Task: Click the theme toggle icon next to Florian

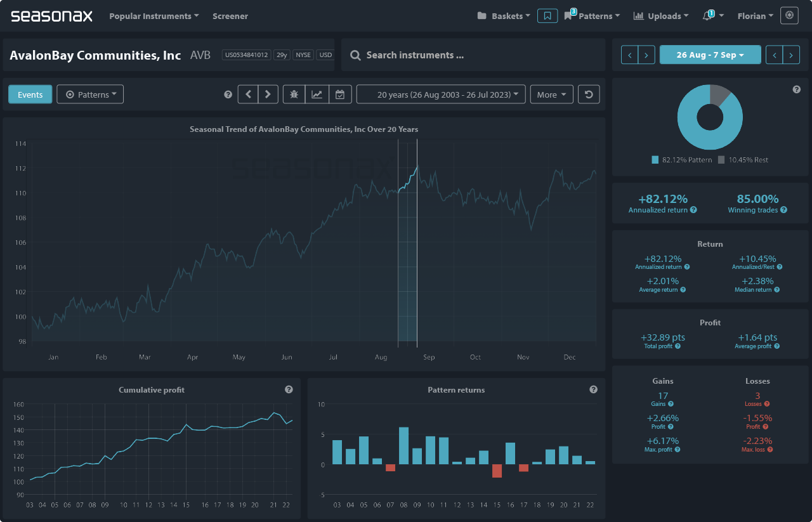Action: 790,16
